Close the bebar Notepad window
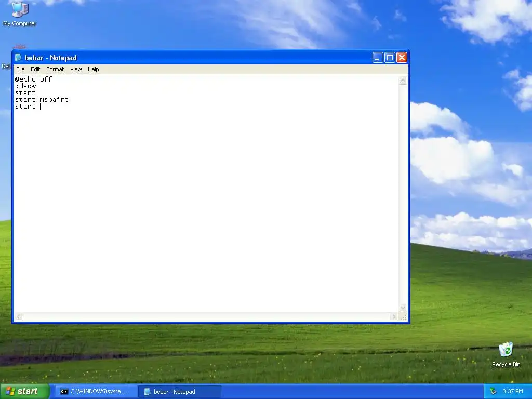Viewport: 532px width, 399px height. coord(402,58)
